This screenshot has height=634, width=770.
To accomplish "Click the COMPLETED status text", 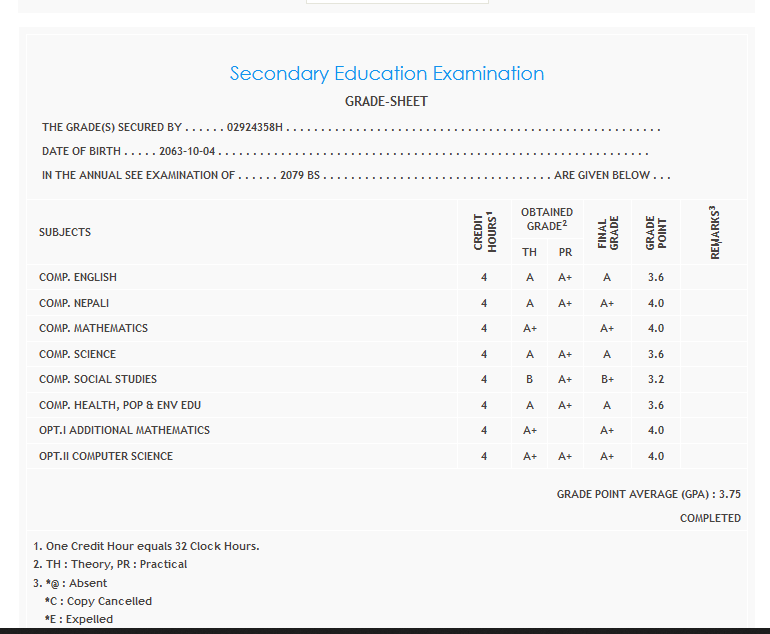I will (710, 518).
